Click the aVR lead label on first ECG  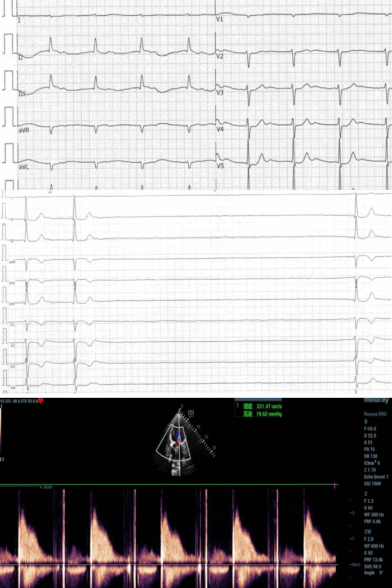[24, 130]
